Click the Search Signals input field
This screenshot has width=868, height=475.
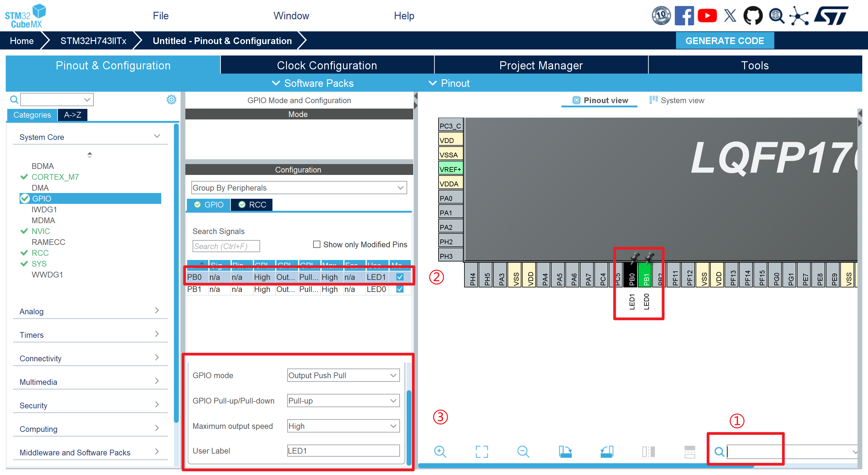tap(226, 246)
